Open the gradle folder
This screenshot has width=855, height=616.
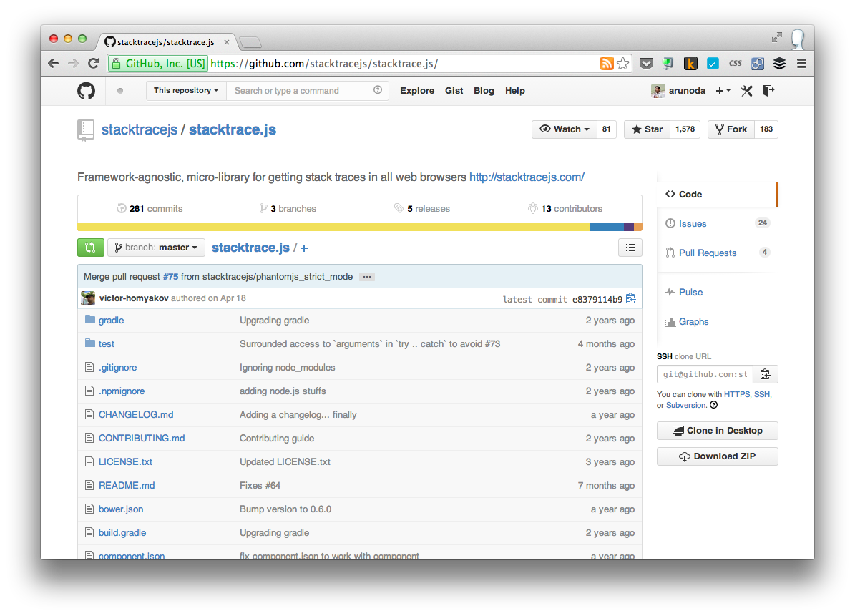tap(111, 321)
